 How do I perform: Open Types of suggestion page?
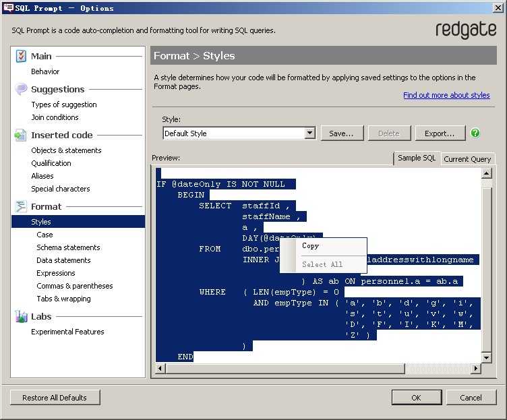[64, 104]
